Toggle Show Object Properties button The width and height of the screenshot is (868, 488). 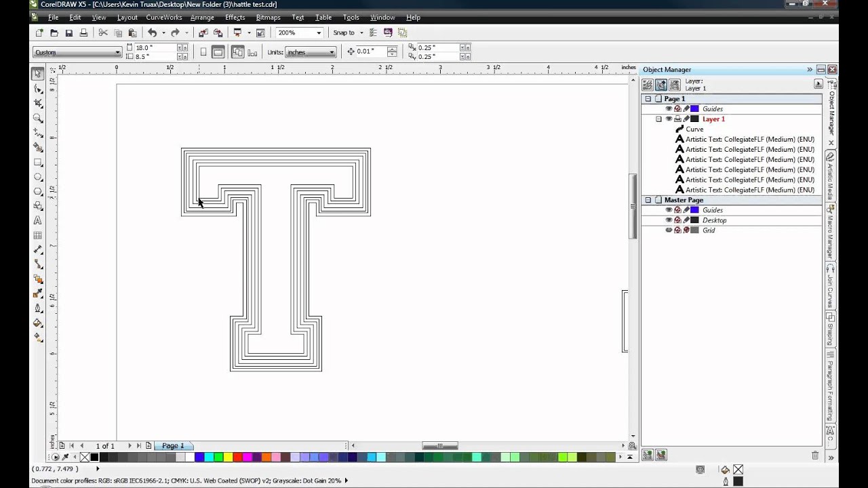click(x=648, y=85)
